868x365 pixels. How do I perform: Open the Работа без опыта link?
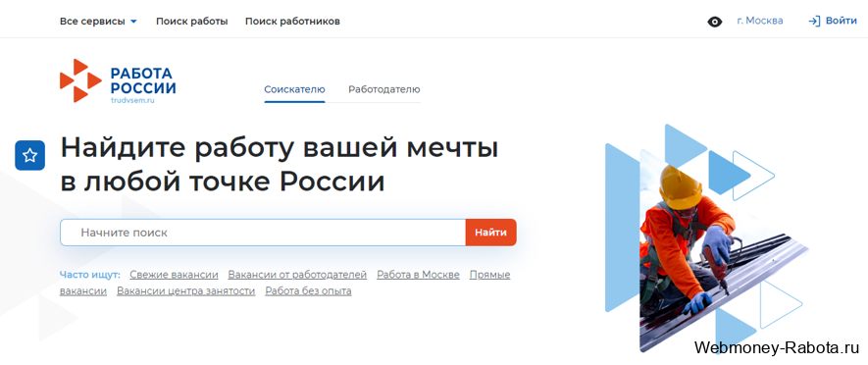coord(308,290)
